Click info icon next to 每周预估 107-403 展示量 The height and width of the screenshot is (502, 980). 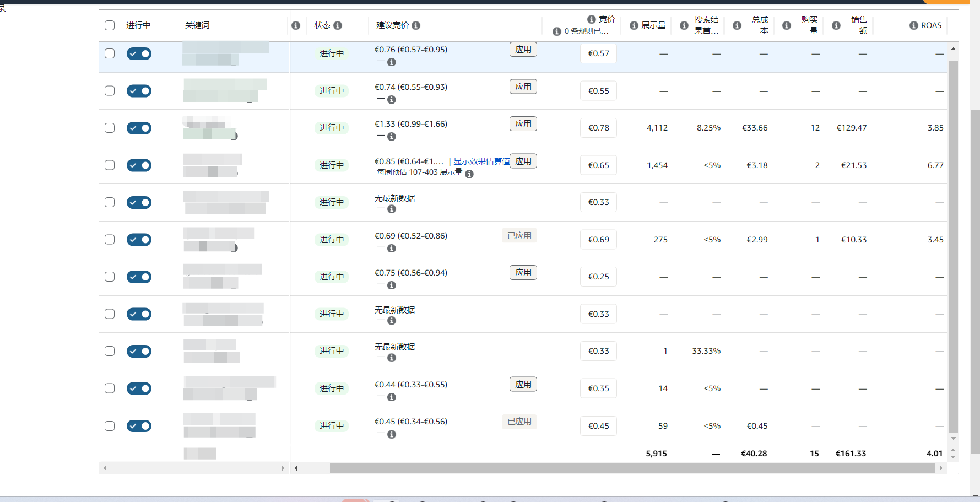[x=469, y=174]
